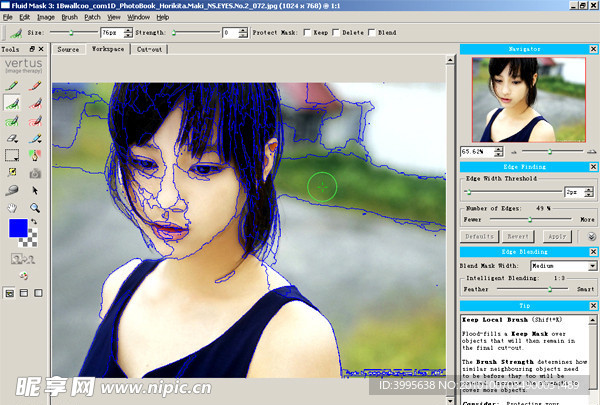
Task: Open the Brush menu
Action: pyautogui.click(x=70, y=17)
